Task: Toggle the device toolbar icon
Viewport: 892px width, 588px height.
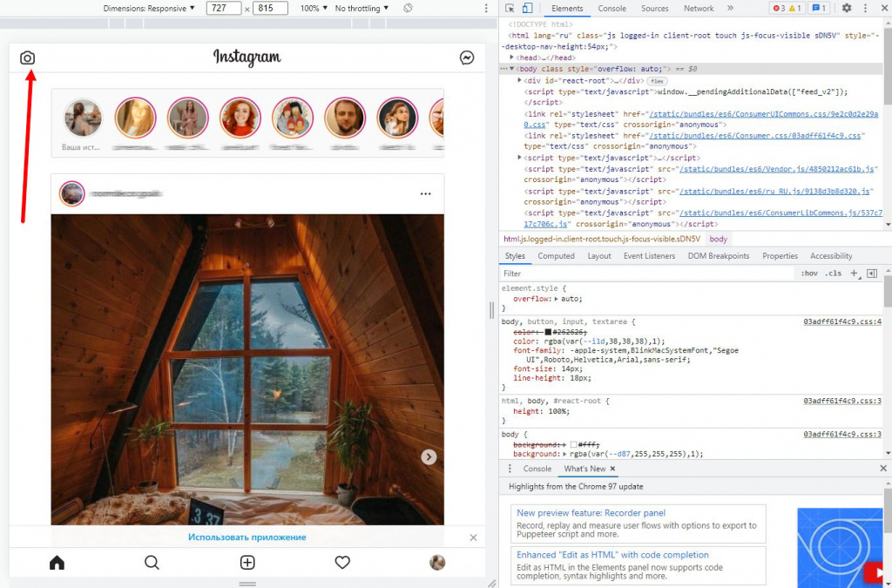Action: 527,9
